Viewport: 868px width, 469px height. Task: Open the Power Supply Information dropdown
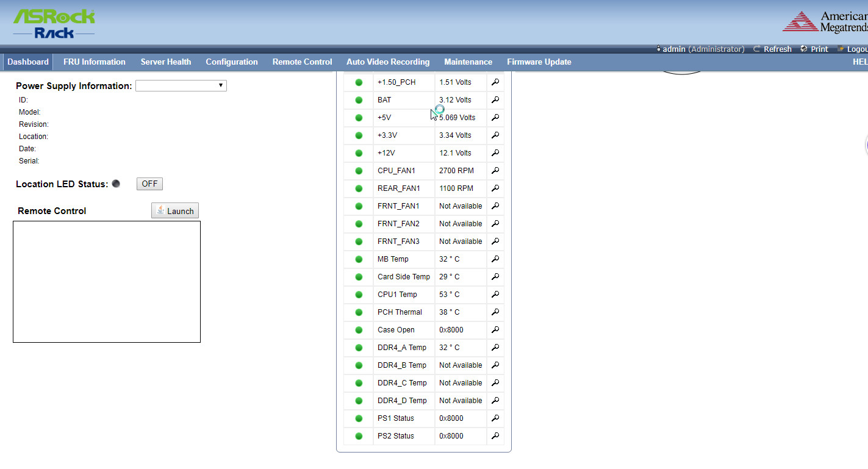[181, 86]
